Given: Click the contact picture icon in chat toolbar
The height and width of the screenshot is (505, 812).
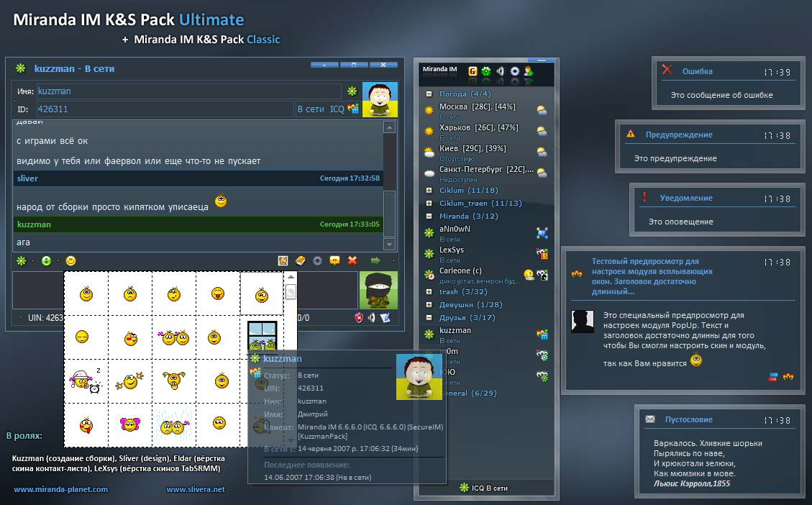Looking at the screenshot, I should [283, 260].
